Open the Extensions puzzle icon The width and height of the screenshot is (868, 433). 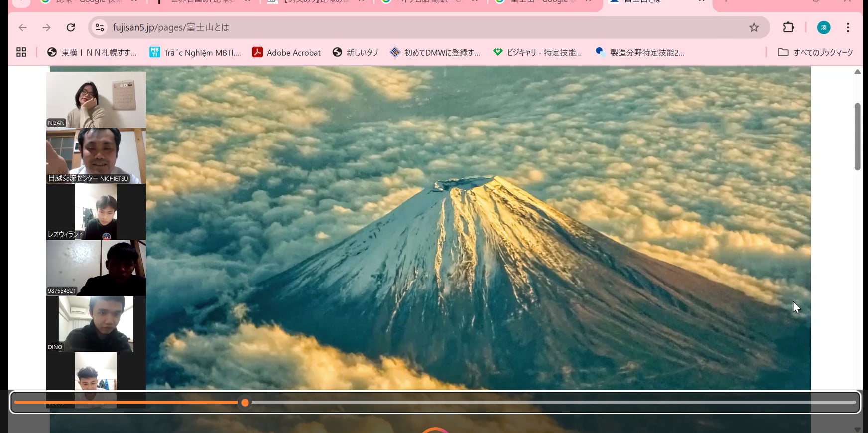coord(788,27)
